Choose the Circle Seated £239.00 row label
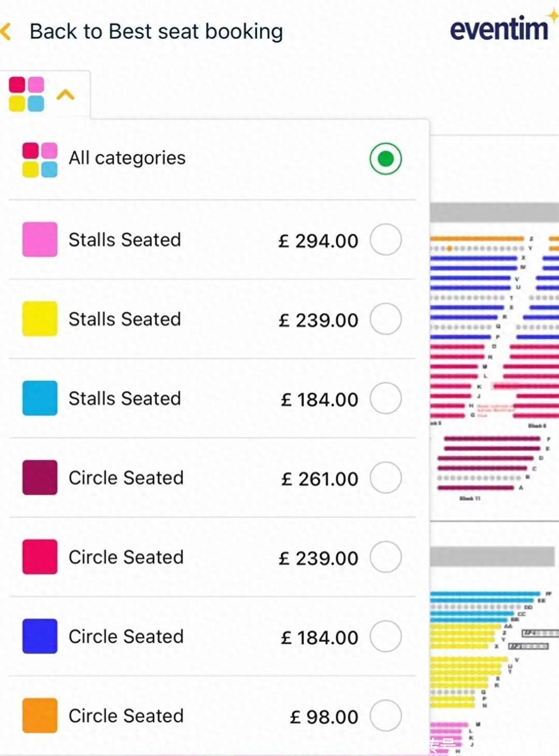The height and width of the screenshot is (756, 559). pyautogui.click(x=126, y=557)
